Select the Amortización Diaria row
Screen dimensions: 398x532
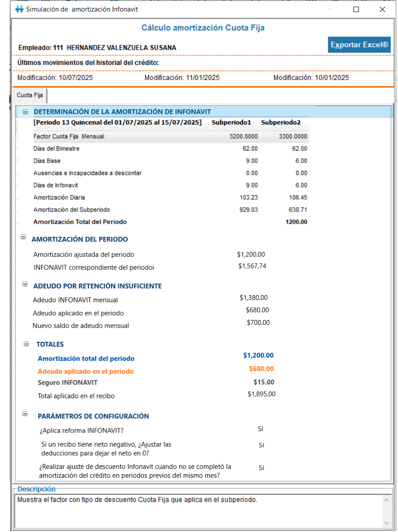tap(59, 197)
